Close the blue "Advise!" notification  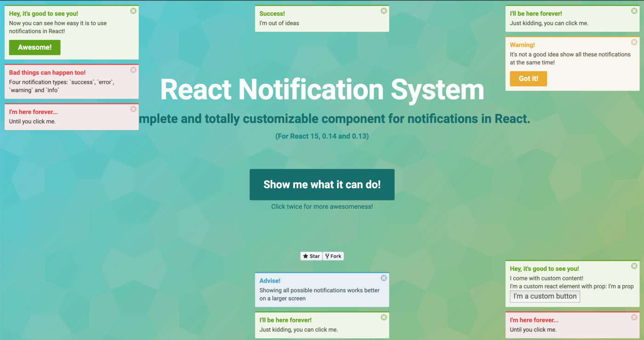point(384,278)
